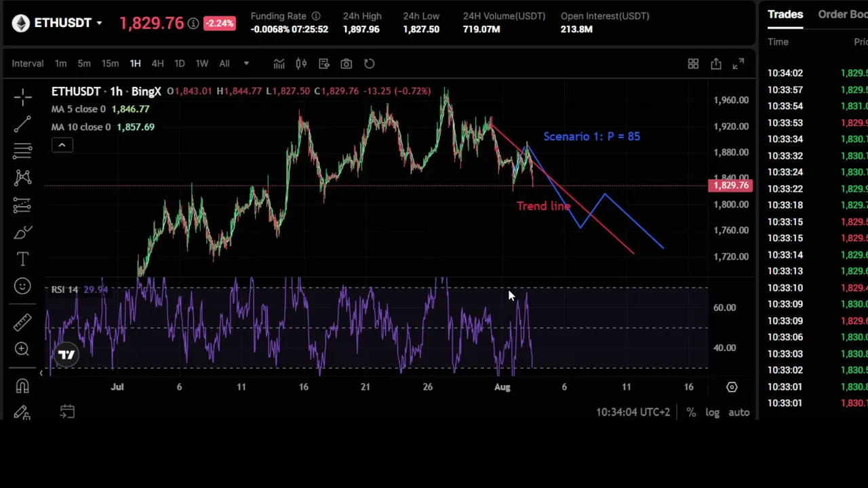Select the 4H interval
Image resolution: width=868 pixels, height=488 pixels.
tap(157, 64)
